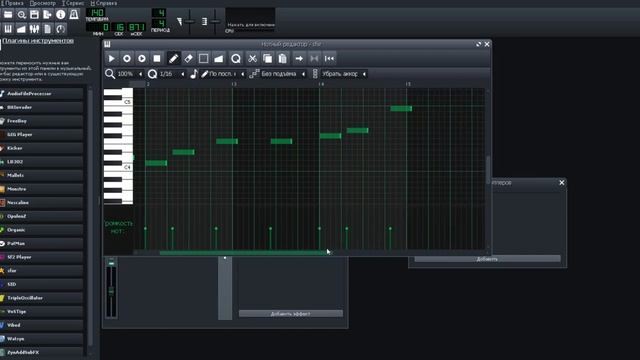Open the Справка menu
Viewport: 640px width, 360px height.
click(x=104, y=3)
